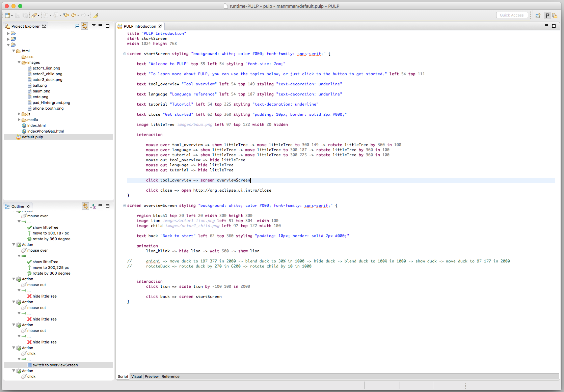The width and height of the screenshot is (564, 392).
Task: Select actor2_child.png file
Action: tap(48, 74)
